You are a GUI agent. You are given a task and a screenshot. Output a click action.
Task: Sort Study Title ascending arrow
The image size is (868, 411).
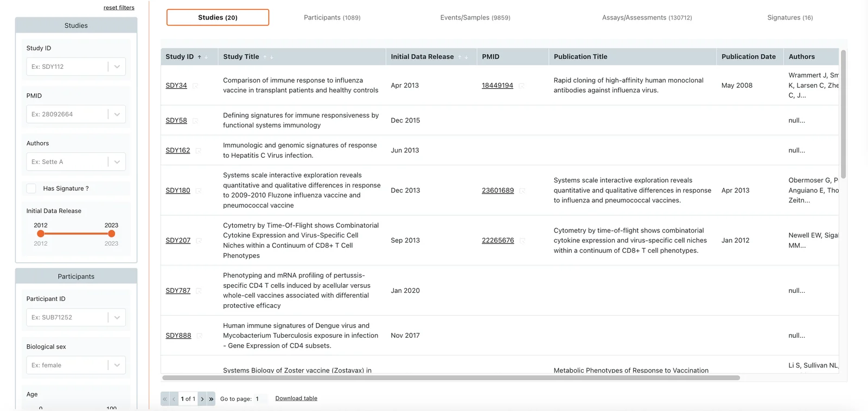click(265, 57)
